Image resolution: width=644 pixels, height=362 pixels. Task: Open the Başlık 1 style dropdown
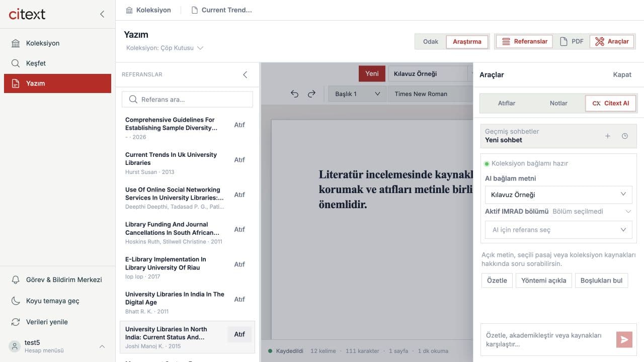pyautogui.click(x=357, y=94)
